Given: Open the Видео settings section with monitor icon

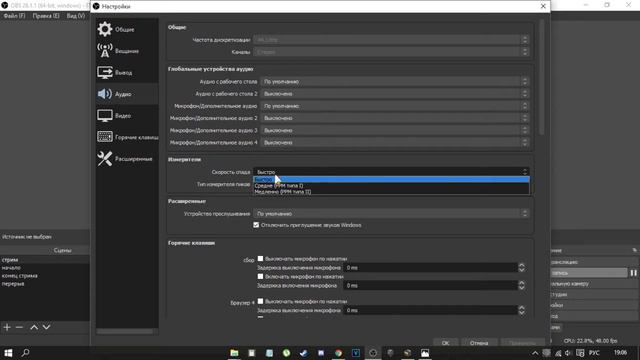Looking at the screenshot, I should 127,116.
